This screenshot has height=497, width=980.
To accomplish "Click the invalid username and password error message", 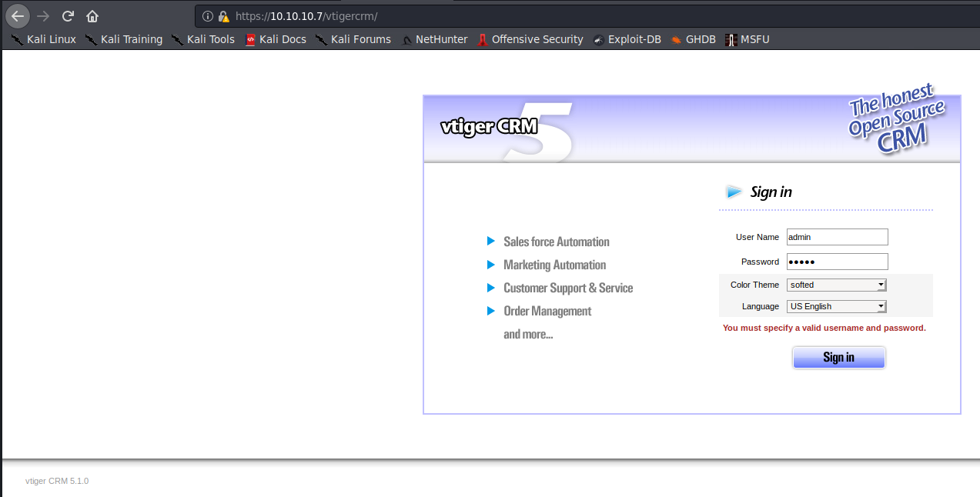I will pyautogui.click(x=824, y=328).
